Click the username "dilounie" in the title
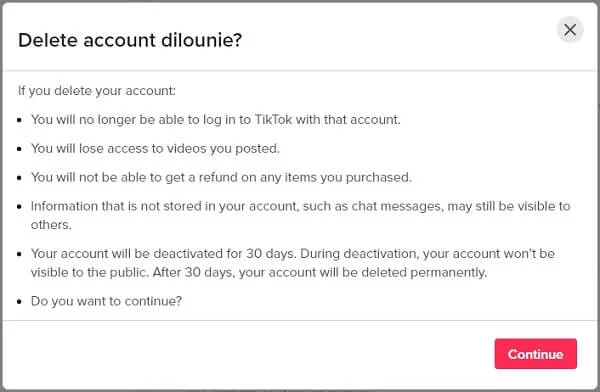Image resolution: width=600 pixels, height=392 pixels. pyautogui.click(x=201, y=40)
